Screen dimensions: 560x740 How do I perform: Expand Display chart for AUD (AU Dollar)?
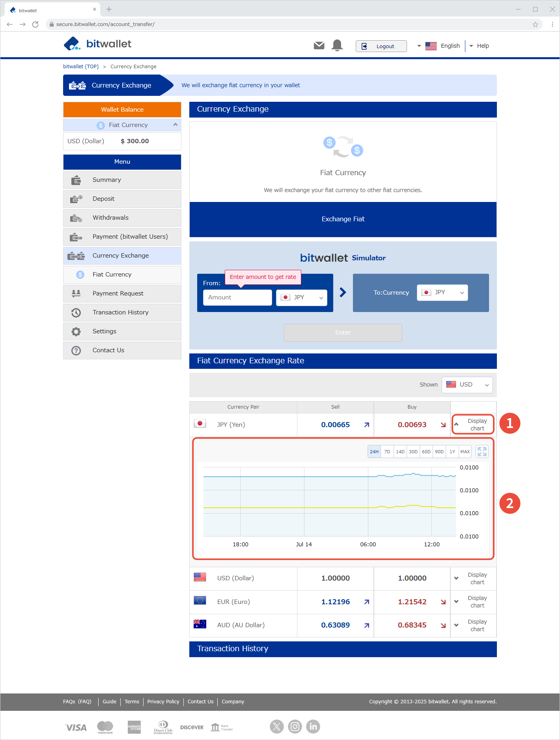point(473,625)
